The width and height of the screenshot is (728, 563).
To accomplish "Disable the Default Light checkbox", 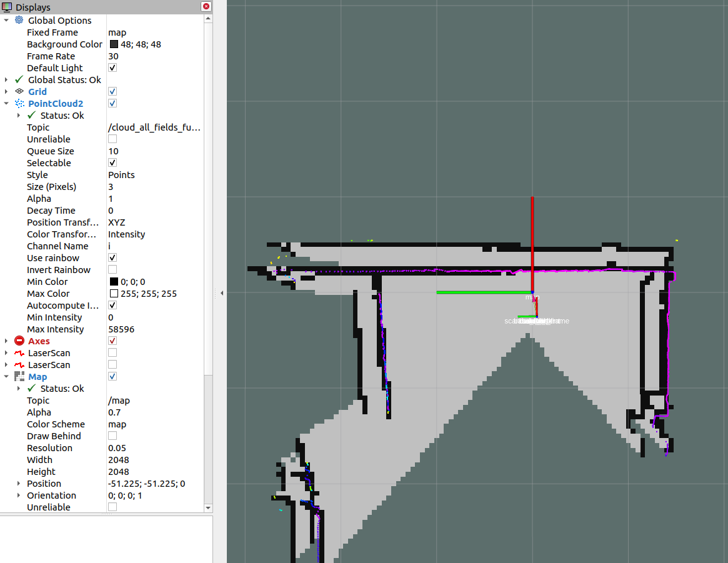I will (x=112, y=68).
